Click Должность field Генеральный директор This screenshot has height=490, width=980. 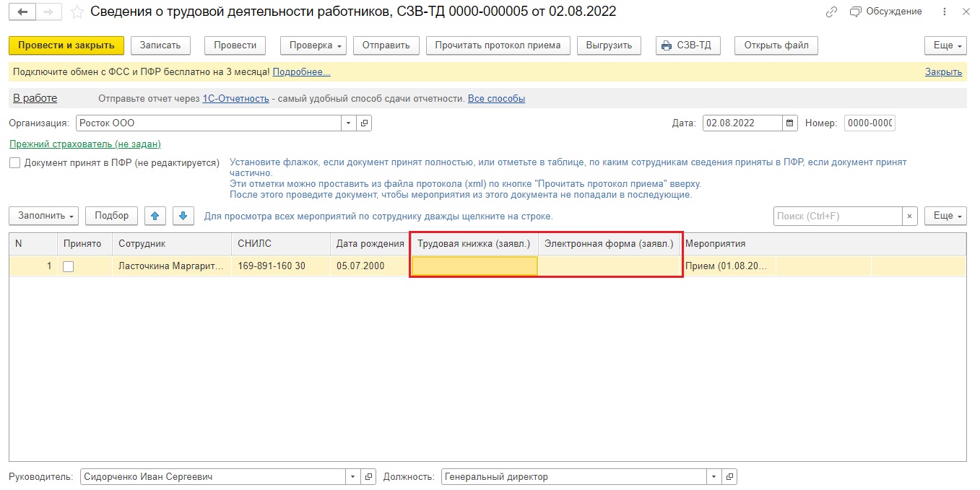pyautogui.click(x=574, y=477)
